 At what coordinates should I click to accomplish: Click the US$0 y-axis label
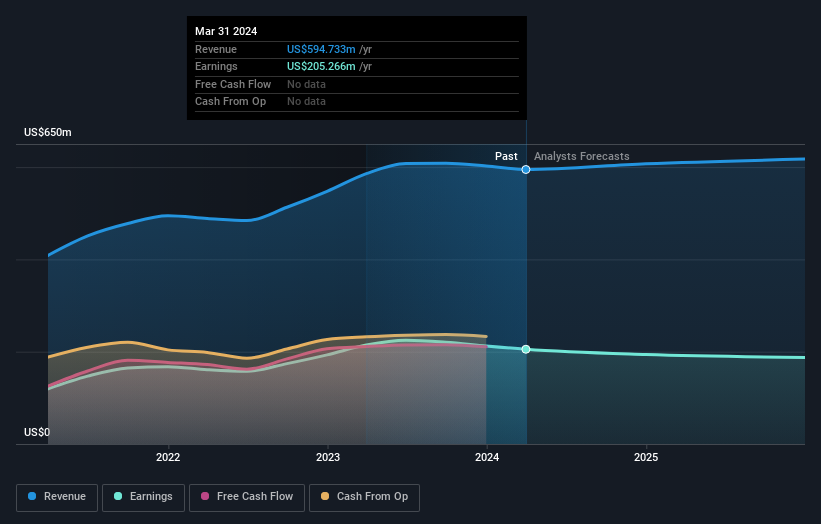[x=37, y=432]
